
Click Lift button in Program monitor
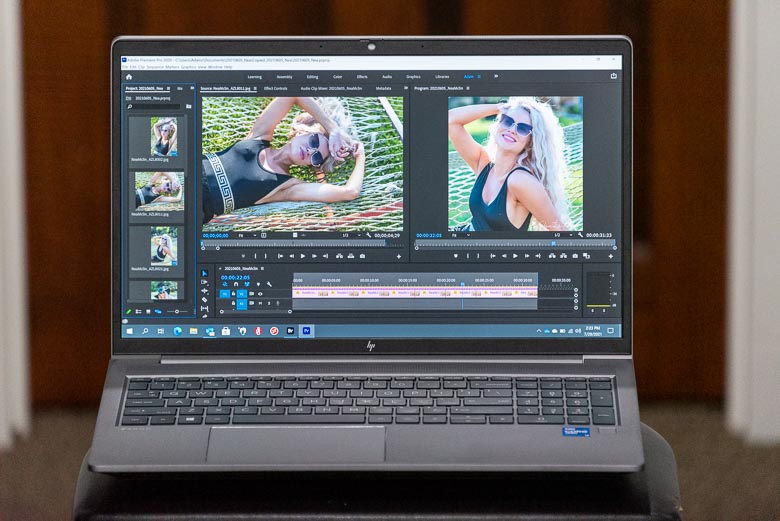tap(552, 256)
